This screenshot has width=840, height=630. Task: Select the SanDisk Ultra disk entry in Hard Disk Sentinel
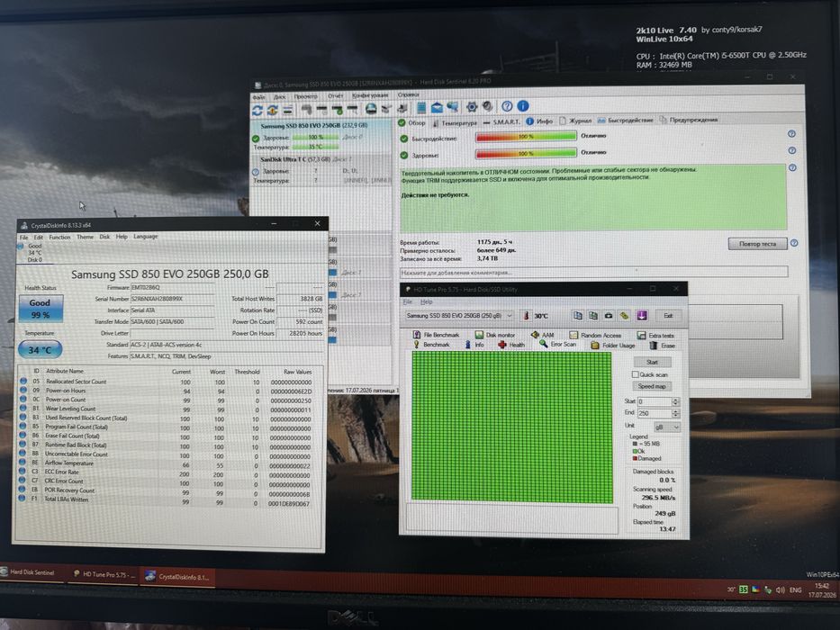[x=321, y=170]
